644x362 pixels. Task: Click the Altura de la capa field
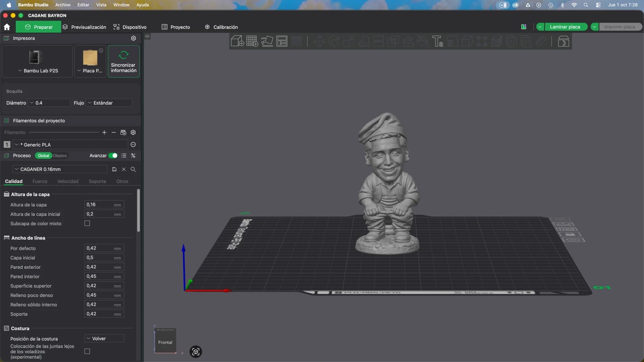click(104, 204)
